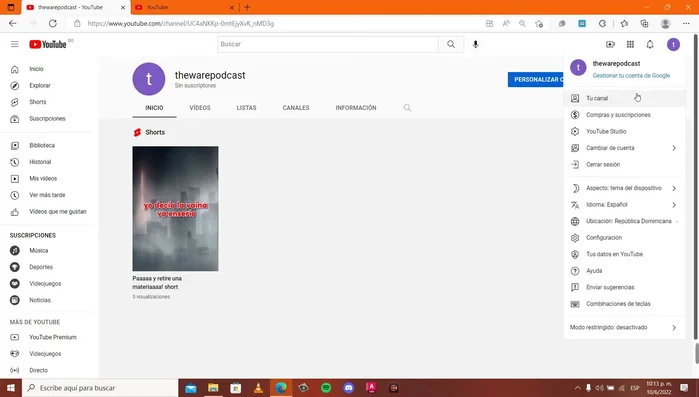Open Discord from taskbar
The image size is (699, 397).
pyautogui.click(x=349, y=388)
